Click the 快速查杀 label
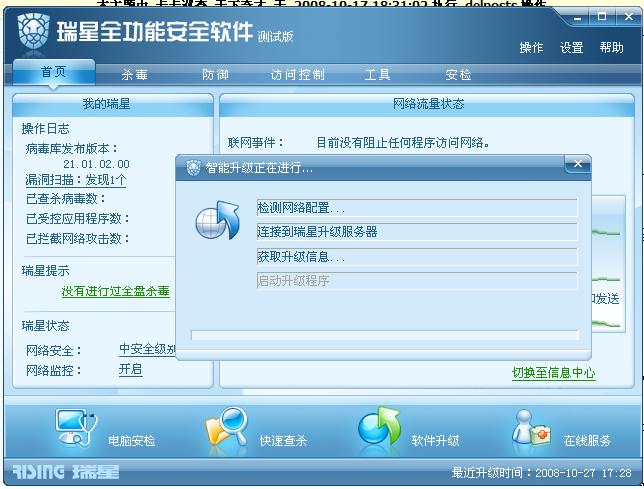Image resolution: width=644 pixels, height=489 pixels. point(283,441)
